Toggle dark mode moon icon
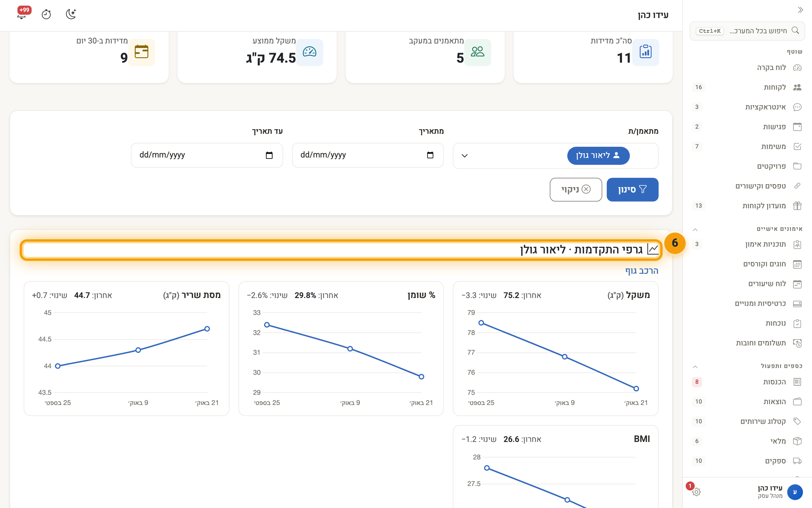Screen dimensions: 812x508 (71, 14)
